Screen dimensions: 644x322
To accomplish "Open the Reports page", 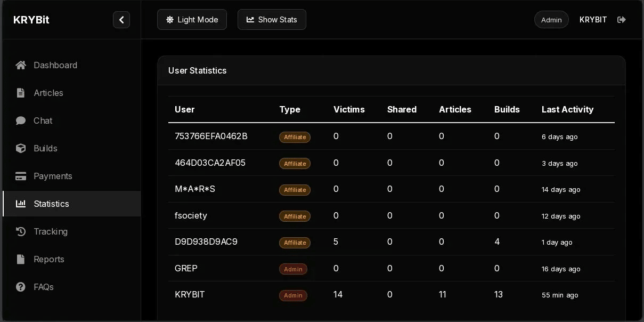I will (x=48, y=259).
